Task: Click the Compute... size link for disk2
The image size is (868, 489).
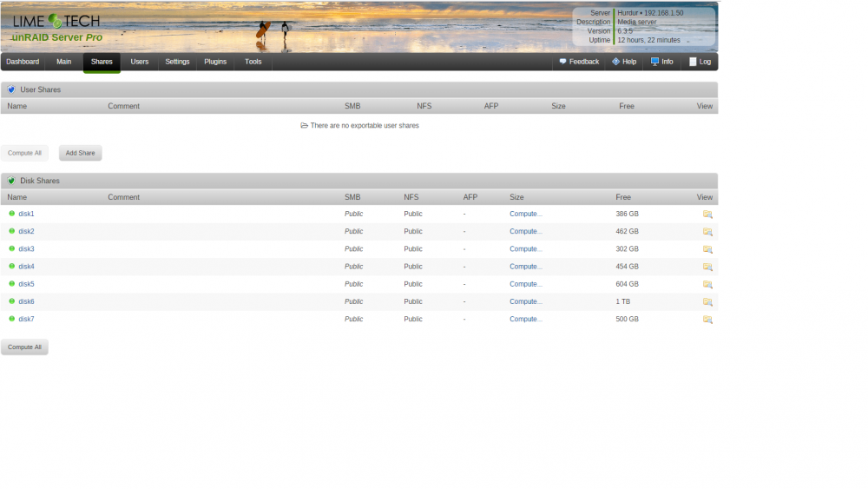Action: (x=526, y=232)
